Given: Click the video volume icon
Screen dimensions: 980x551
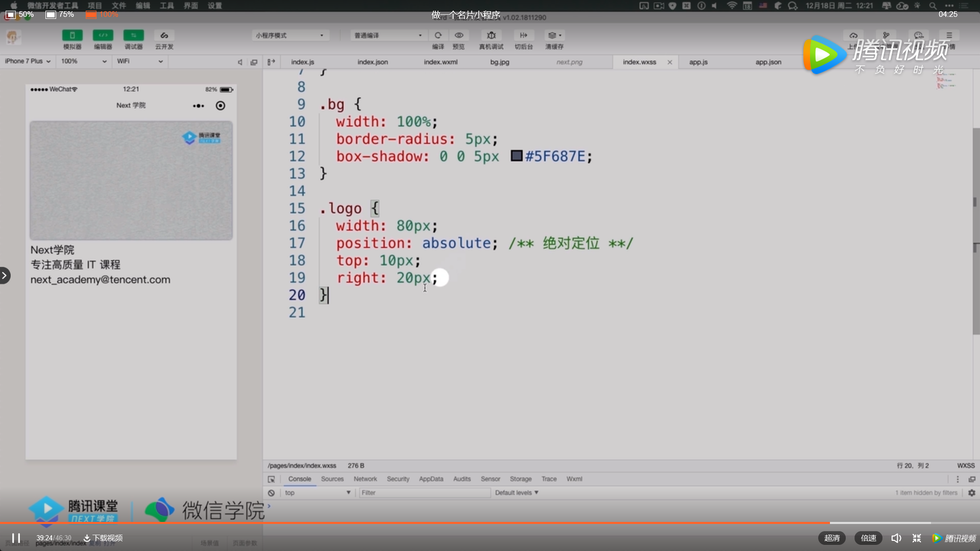Looking at the screenshot, I should (896, 538).
